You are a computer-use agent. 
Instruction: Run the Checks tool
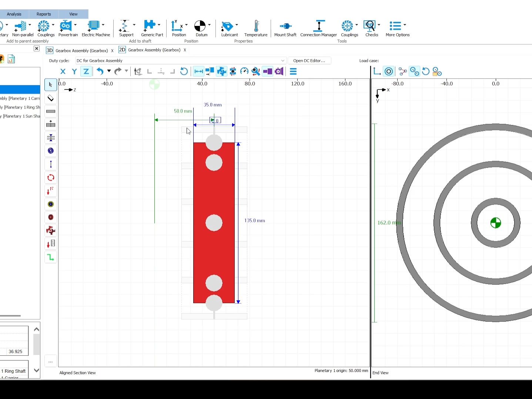369,26
